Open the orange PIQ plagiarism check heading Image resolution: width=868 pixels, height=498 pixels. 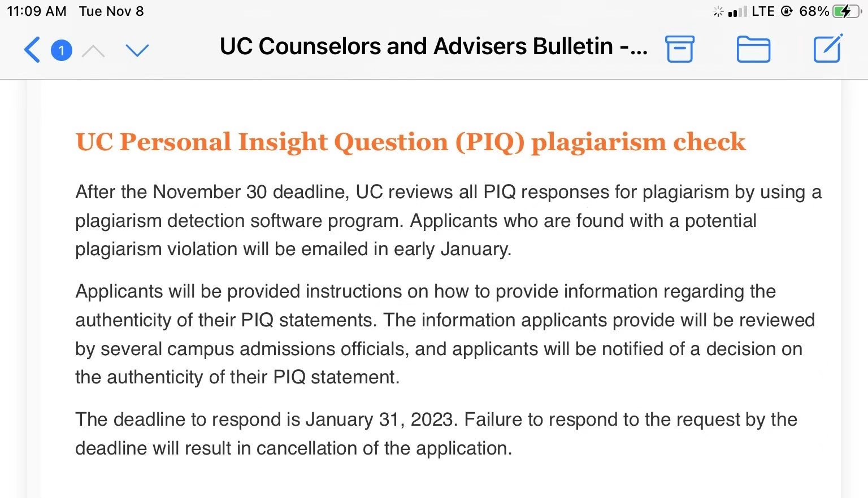click(410, 142)
